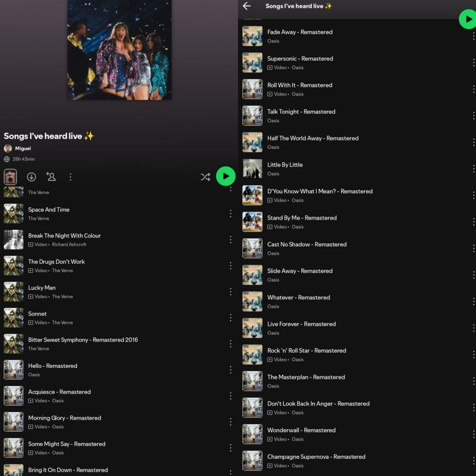
Task: Tap the playlist cover photo
Action: click(x=119, y=50)
